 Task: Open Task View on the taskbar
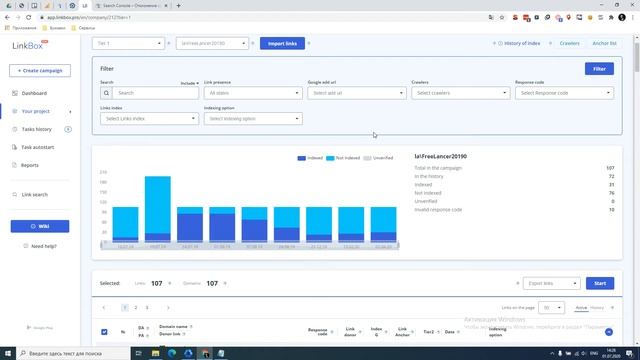click(x=138, y=353)
